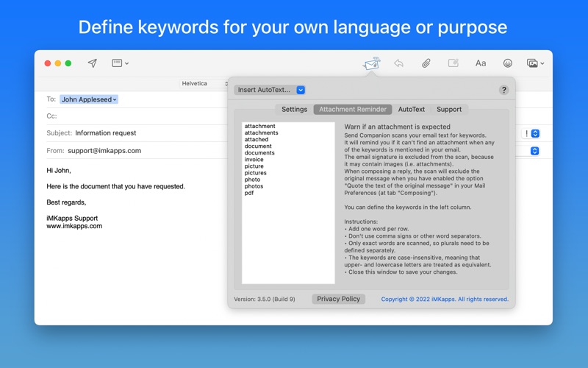Zoom the window with the green button
The height and width of the screenshot is (368, 588).
(68, 63)
